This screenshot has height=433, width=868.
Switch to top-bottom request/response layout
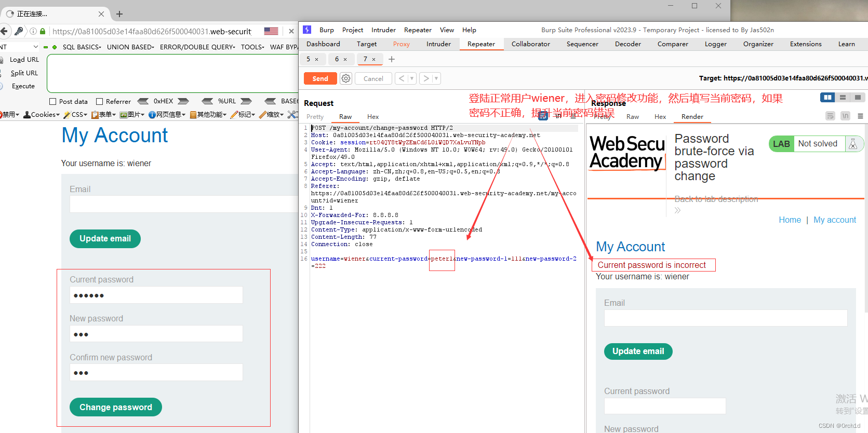point(843,97)
